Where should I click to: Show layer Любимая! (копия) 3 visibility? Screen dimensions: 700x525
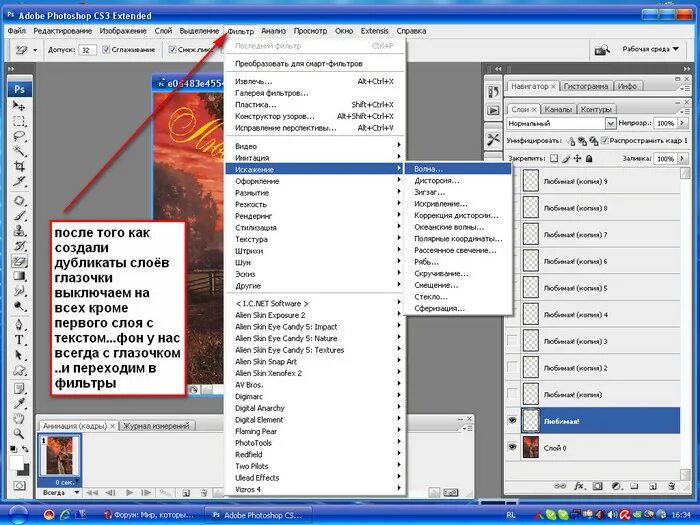(x=512, y=341)
